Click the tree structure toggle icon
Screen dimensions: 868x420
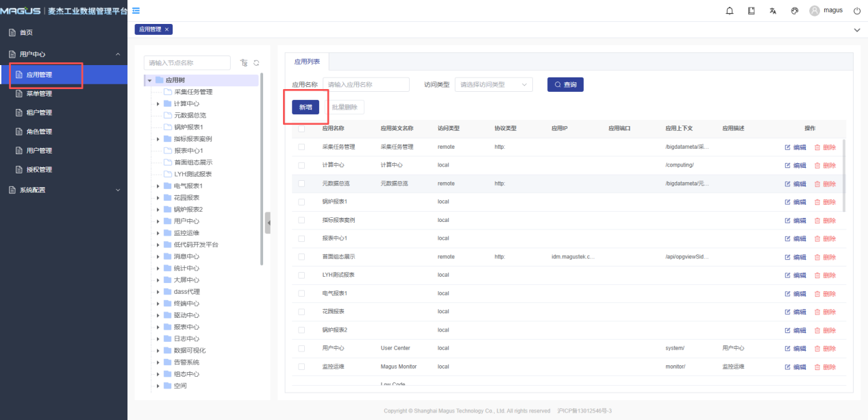point(243,63)
